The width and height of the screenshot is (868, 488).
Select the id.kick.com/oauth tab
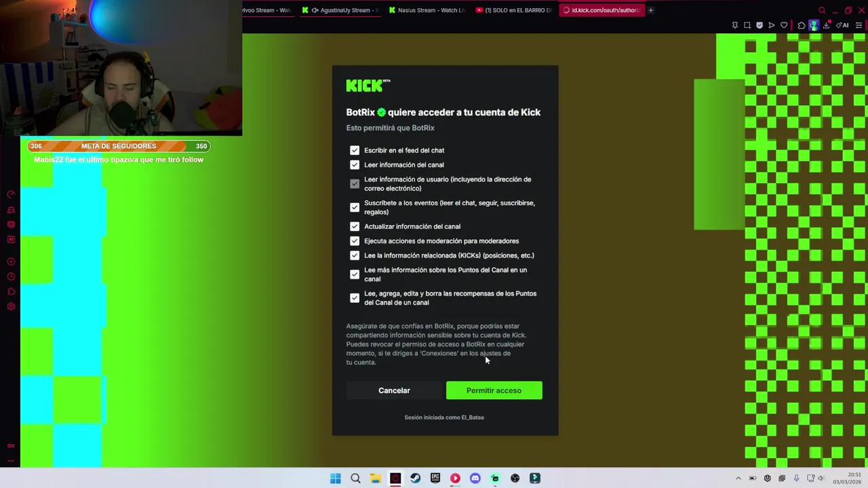[x=601, y=10]
